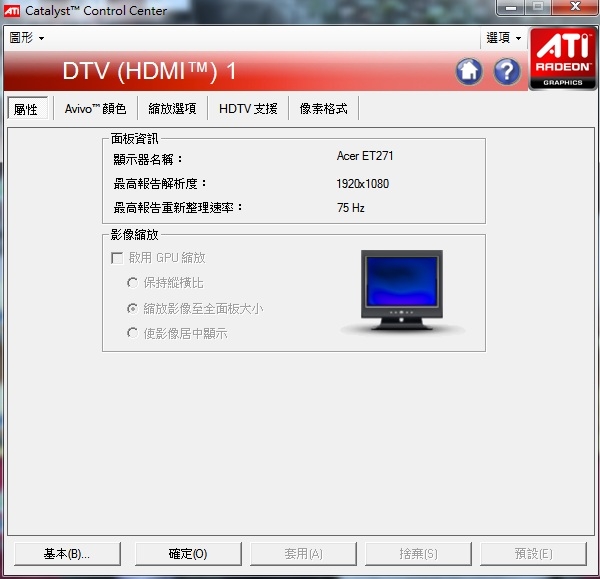600x579 pixels.
Task: Click the 基本(B)... button
Action: (67, 553)
